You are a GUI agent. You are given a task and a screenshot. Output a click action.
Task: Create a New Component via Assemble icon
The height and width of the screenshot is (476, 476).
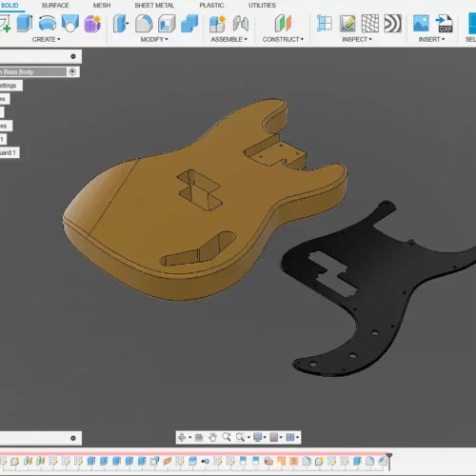[x=217, y=23]
